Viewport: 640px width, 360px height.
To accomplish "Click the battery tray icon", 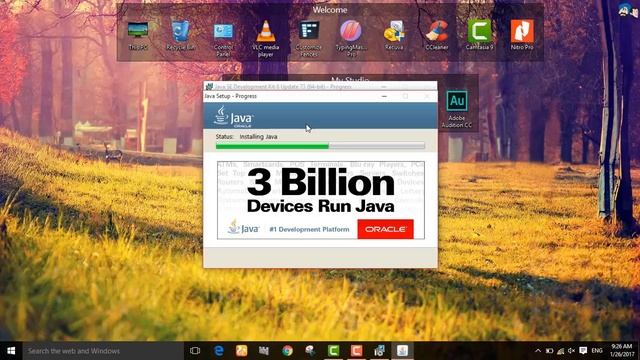I will (549, 351).
